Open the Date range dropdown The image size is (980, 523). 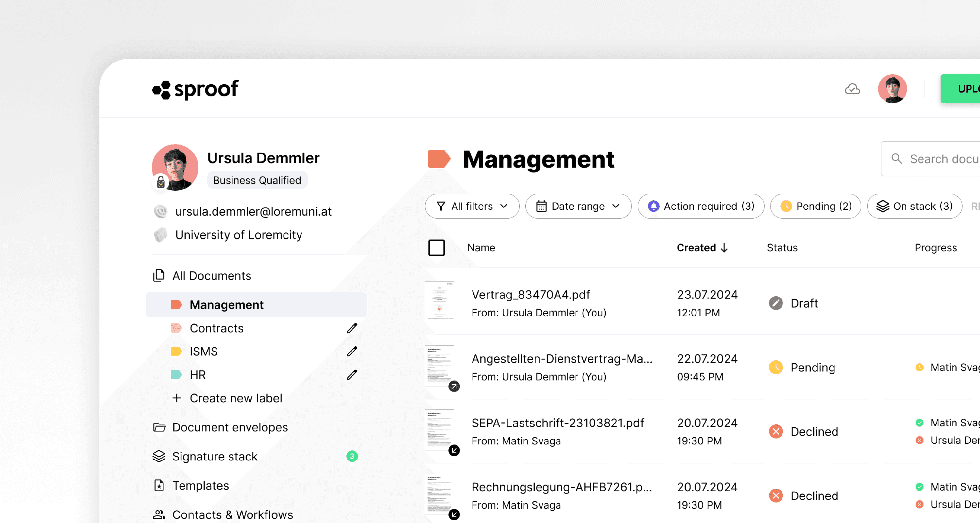(578, 206)
